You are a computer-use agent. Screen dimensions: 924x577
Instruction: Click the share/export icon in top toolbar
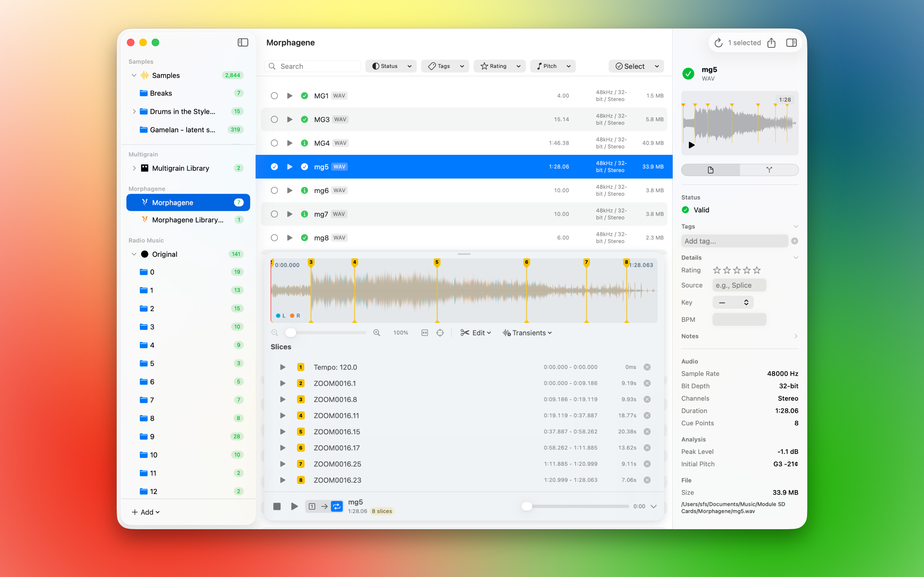coord(771,43)
